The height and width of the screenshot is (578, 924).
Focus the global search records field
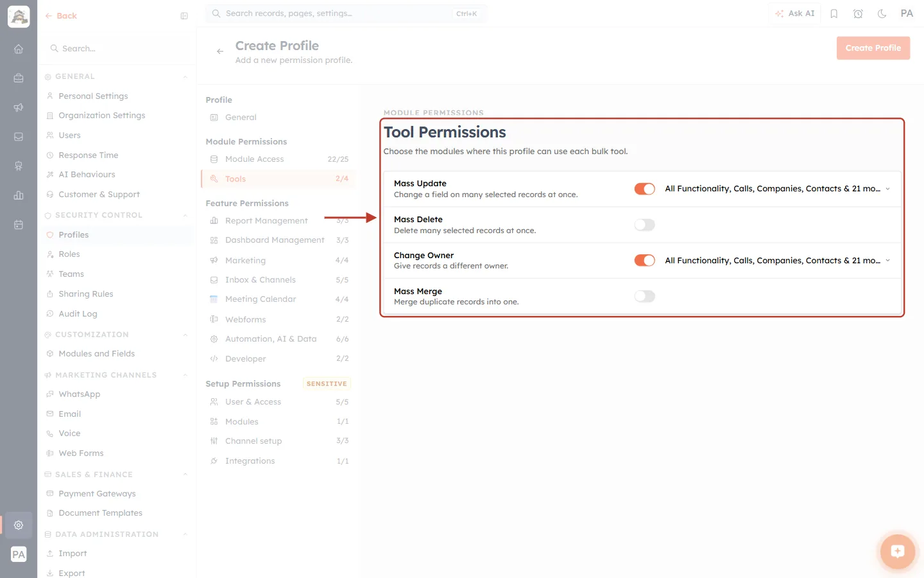coord(346,13)
